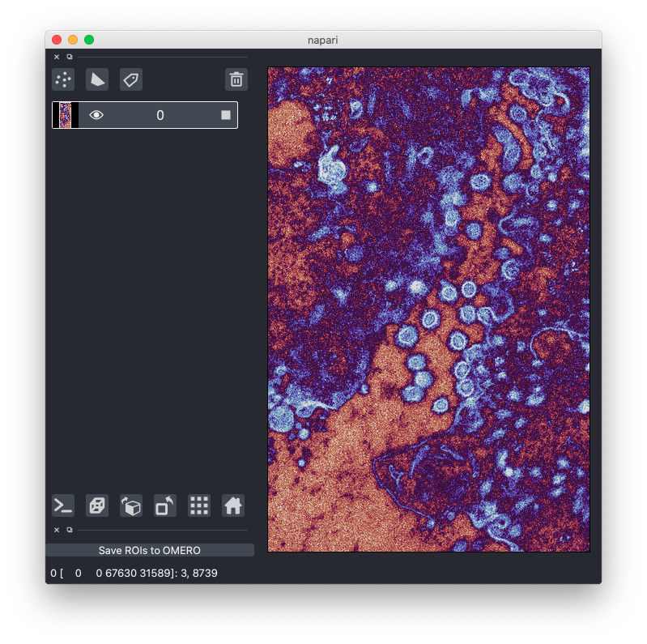Close the OMERO widget dock panel
Screen dimensions: 647x644
click(x=57, y=530)
